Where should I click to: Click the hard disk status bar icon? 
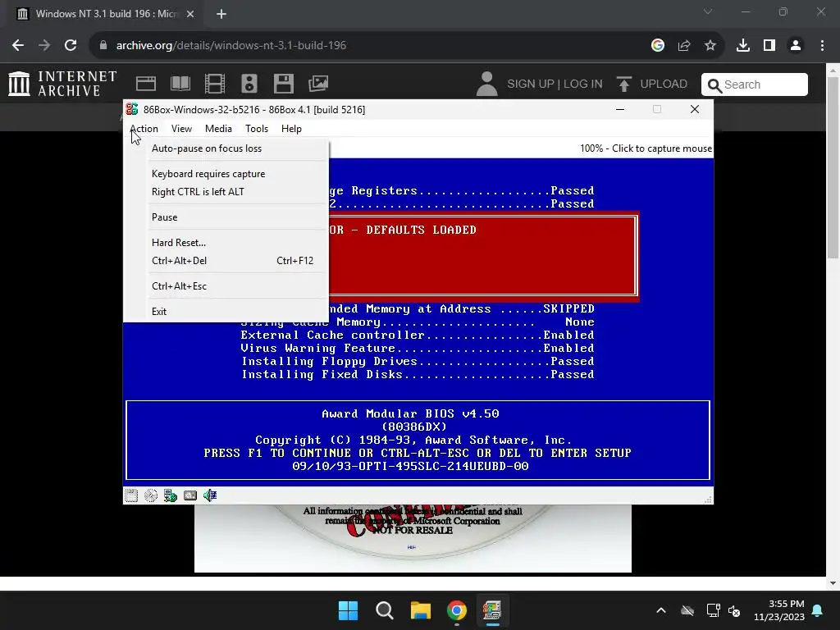point(190,495)
